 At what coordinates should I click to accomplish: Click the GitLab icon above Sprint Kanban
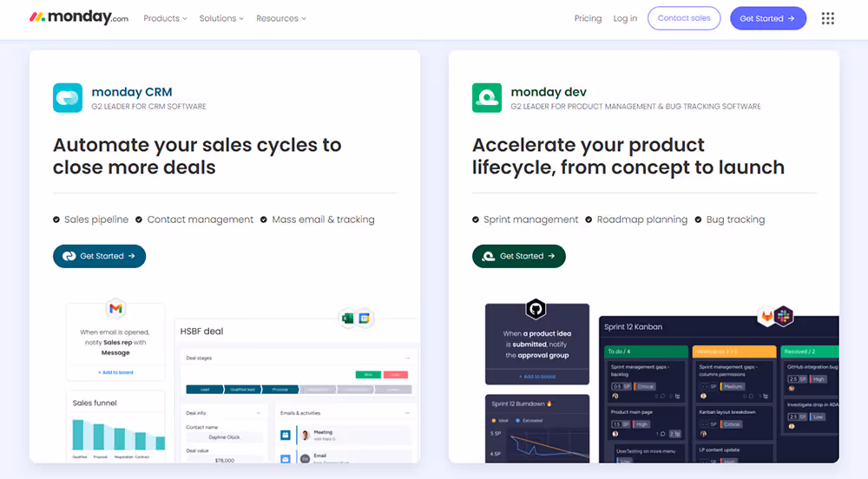point(766,317)
